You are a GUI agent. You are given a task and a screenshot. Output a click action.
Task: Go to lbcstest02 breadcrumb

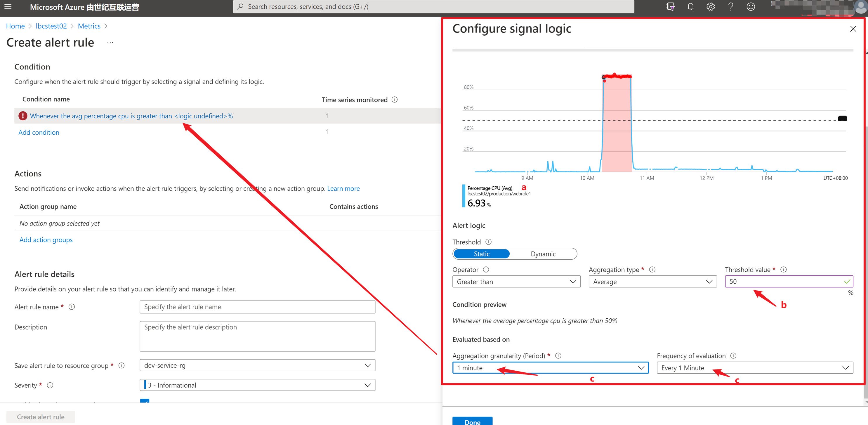(x=51, y=26)
